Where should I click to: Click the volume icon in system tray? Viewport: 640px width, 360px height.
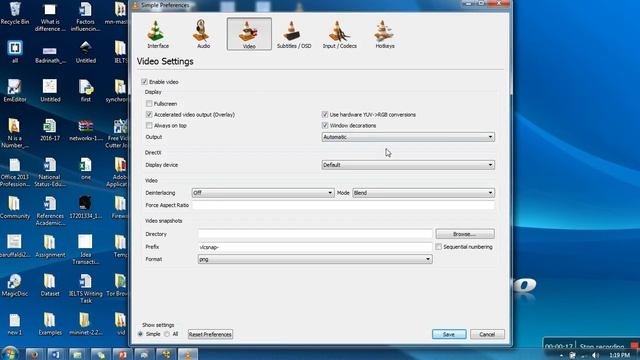coord(596,356)
